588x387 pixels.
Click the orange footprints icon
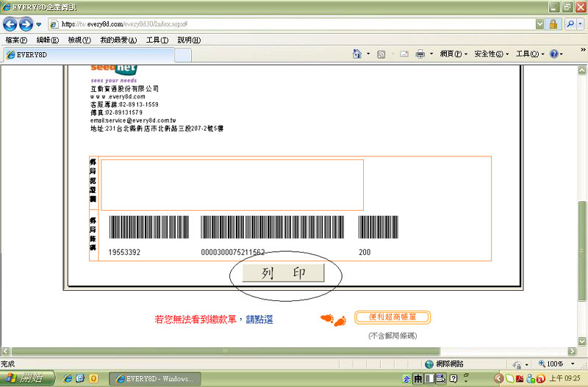click(x=334, y=319)
